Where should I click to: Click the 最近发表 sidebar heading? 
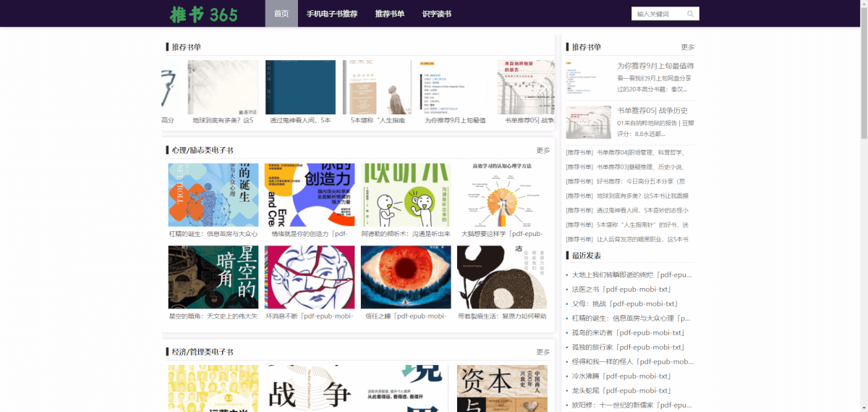pos(587,256)
